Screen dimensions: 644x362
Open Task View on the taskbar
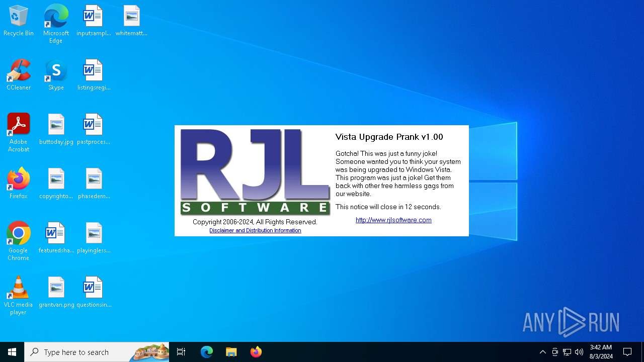[181, 352]
